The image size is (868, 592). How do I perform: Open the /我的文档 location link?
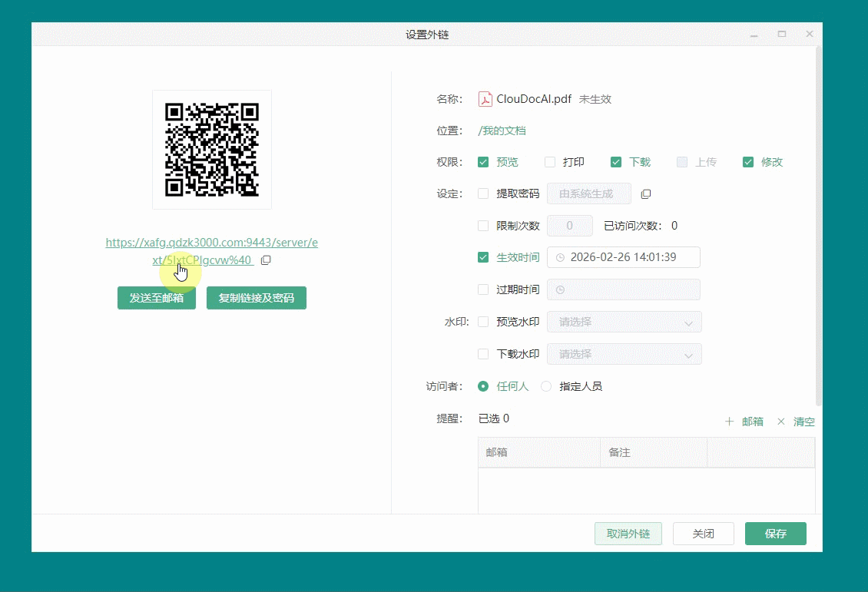[502, 131]
